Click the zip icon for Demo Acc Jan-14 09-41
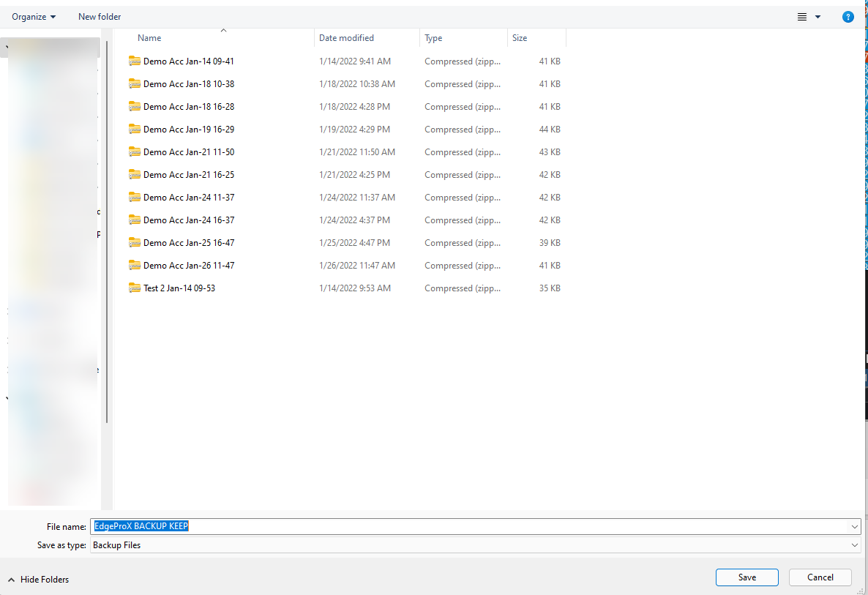The image size is (868, 595). pyautogui.click(x=134, y=61)
